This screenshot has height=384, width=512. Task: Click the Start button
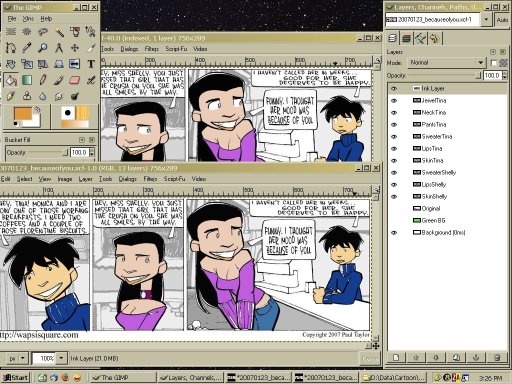tap(15, 378)
